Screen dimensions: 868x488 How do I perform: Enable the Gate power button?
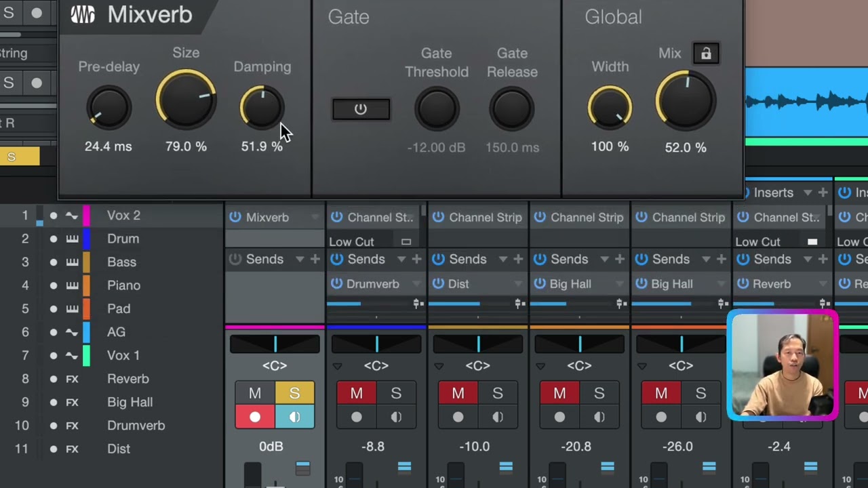pyautogui.click(x=361, y=109)
